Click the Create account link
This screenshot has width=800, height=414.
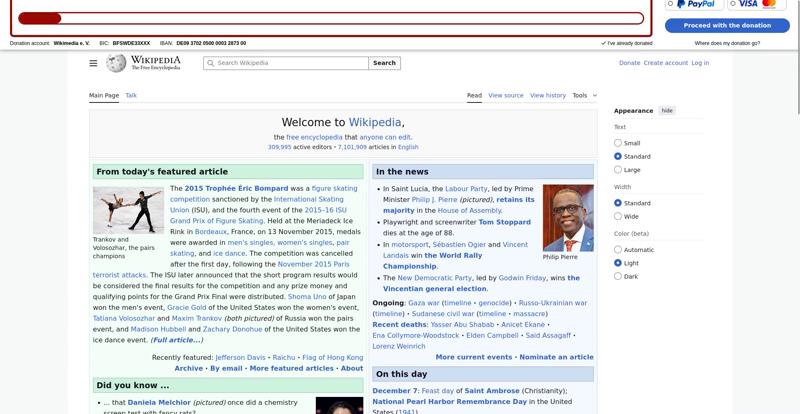[x=665, y=63]
